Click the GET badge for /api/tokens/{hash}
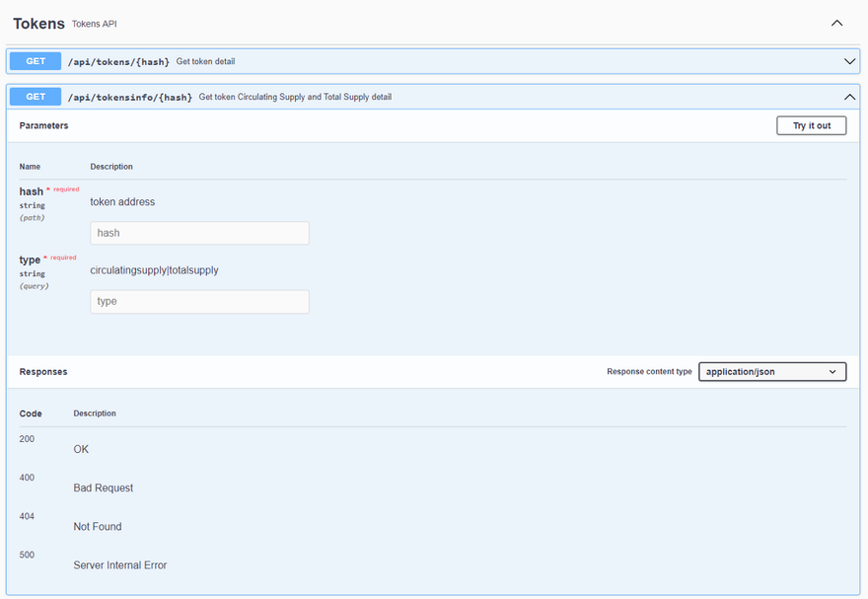This screenshot has width=868, height=599. (36, 61)
